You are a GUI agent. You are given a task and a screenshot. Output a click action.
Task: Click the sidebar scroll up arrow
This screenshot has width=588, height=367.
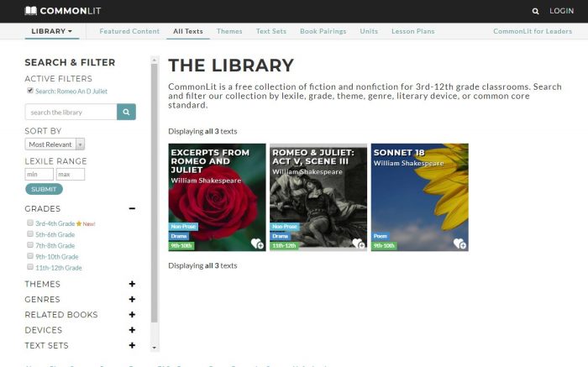154,60
